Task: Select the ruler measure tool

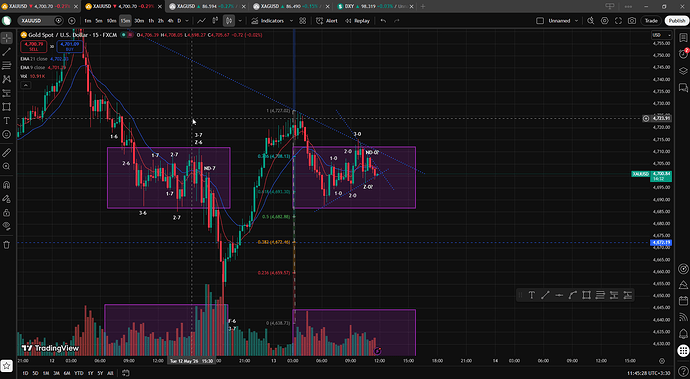Action: coord(7,153)
